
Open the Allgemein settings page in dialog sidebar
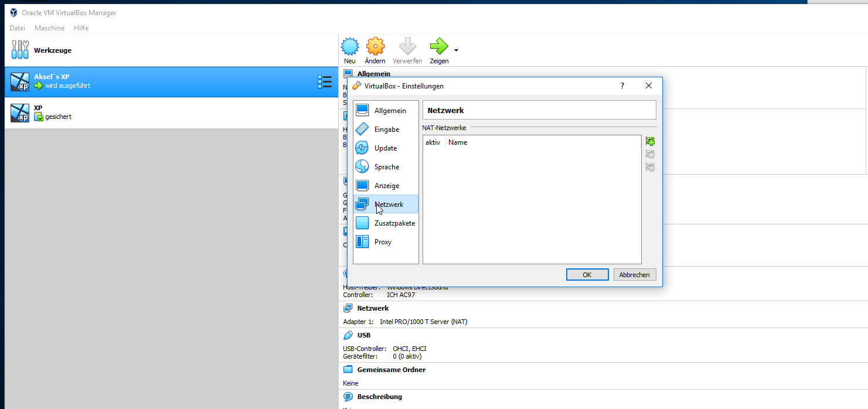coord(386,111)
